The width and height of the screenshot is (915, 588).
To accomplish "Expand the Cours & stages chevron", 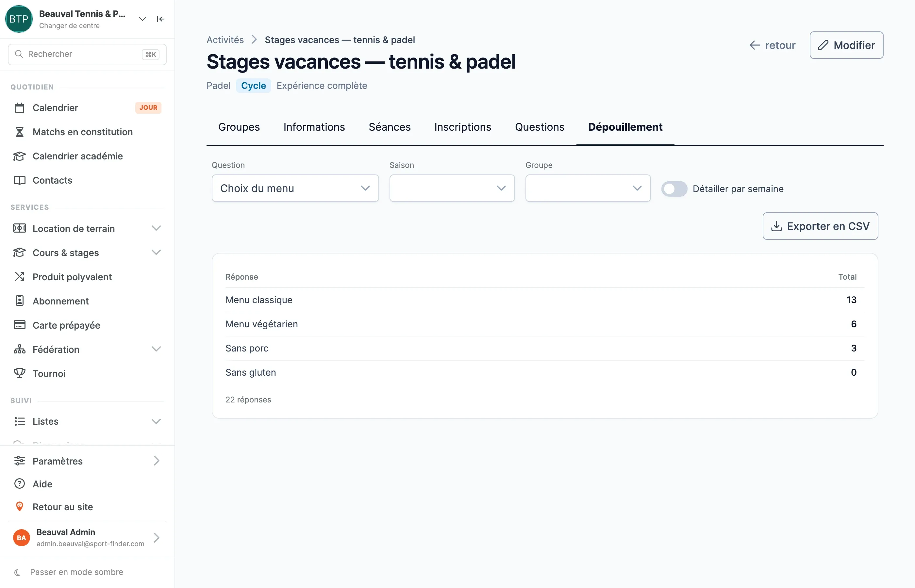I will 156,253.
